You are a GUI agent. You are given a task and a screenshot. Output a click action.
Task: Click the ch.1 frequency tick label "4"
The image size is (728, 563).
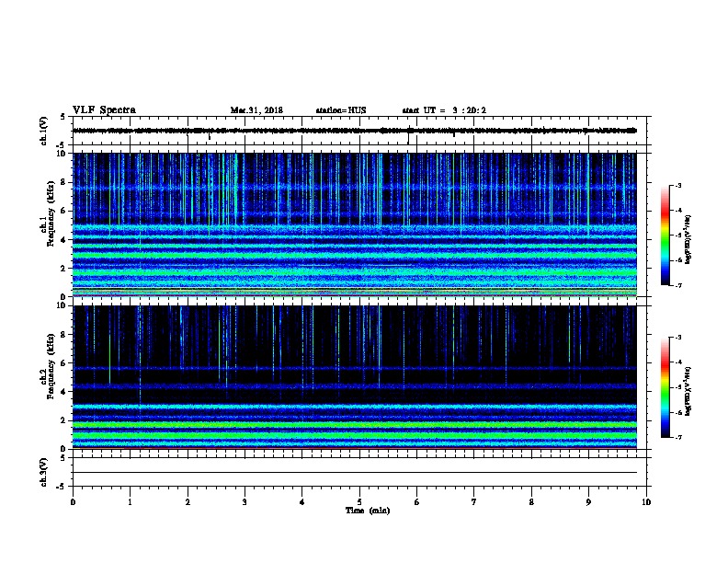(63, 240)
